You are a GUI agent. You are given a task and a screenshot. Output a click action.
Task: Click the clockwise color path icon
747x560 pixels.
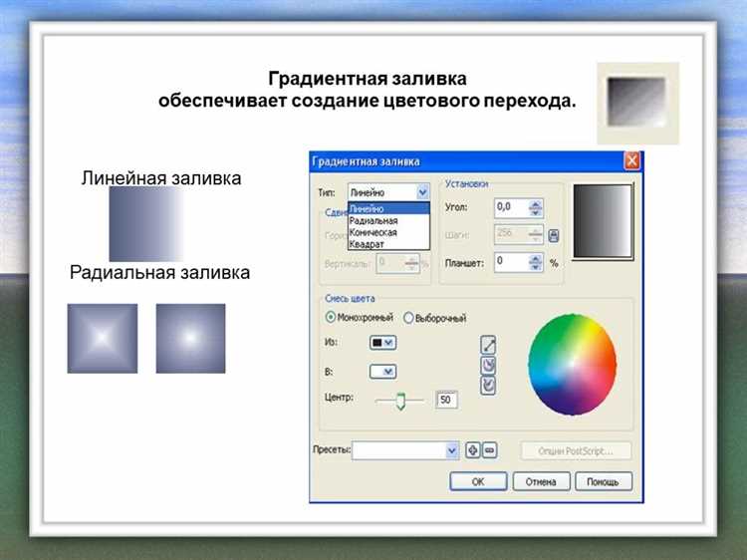(488, 385)
